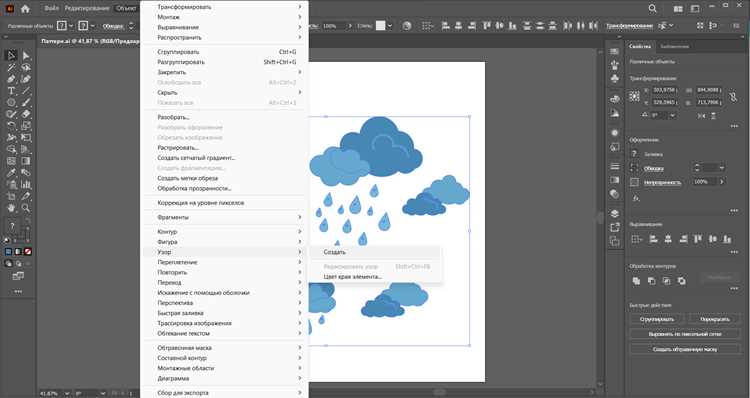Apply Minus Front pathfinder mode
Screen dimensions: 750x398
pos(651,281)
